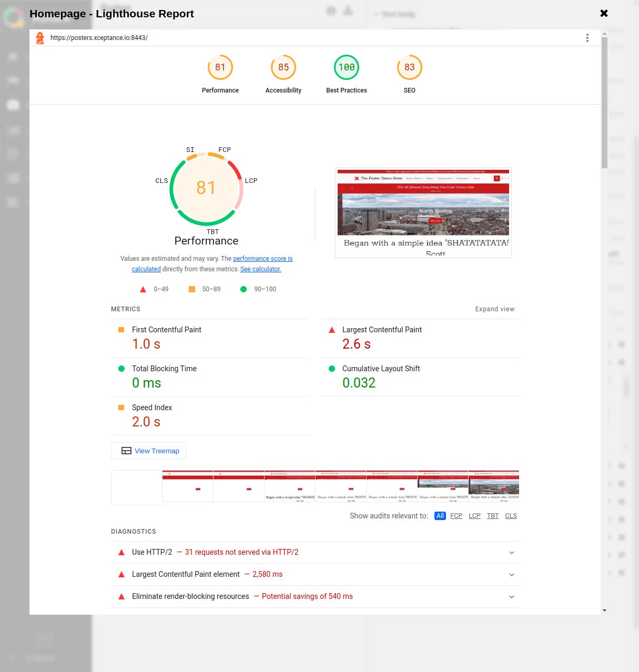639x672 pixels.
Task: Open the three-dot report options menu
Action: pyautogui.click(x=587, y=38)
